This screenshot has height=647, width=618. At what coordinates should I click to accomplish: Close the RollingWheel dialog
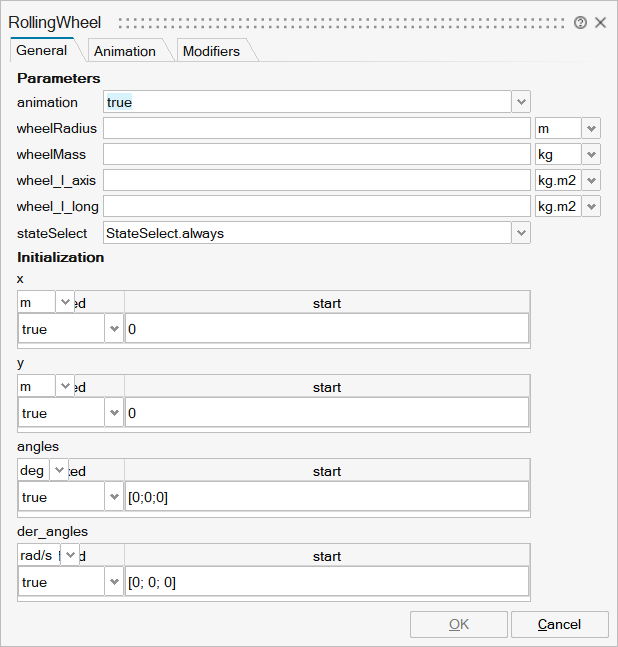coord(601,22)
